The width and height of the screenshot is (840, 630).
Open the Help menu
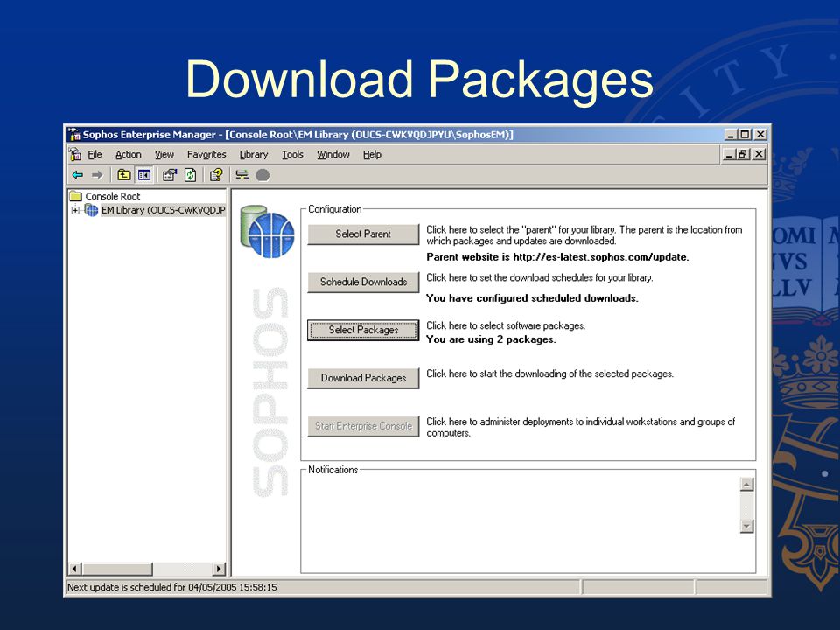point(373,154)
